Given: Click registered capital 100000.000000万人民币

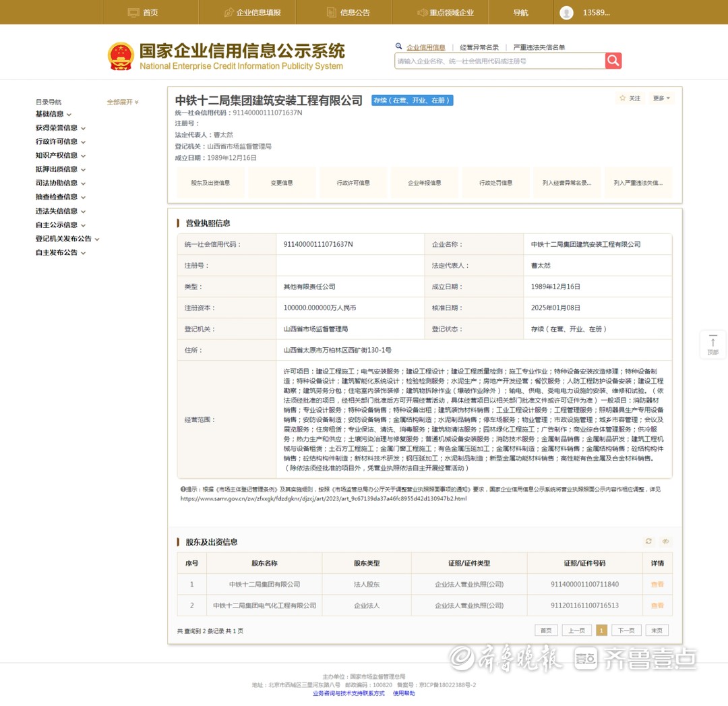Looking at the screenshot, I should (320, 307).
